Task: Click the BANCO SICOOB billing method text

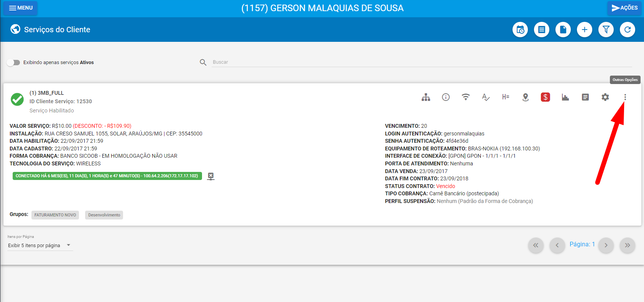Action: 119,156
